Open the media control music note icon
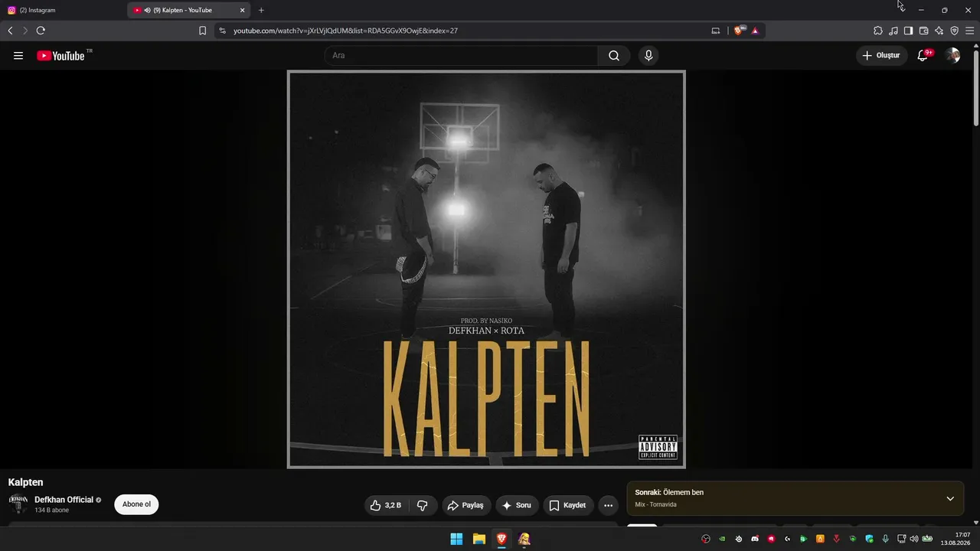This screenshot has height=551, width=980. point(893,31)
